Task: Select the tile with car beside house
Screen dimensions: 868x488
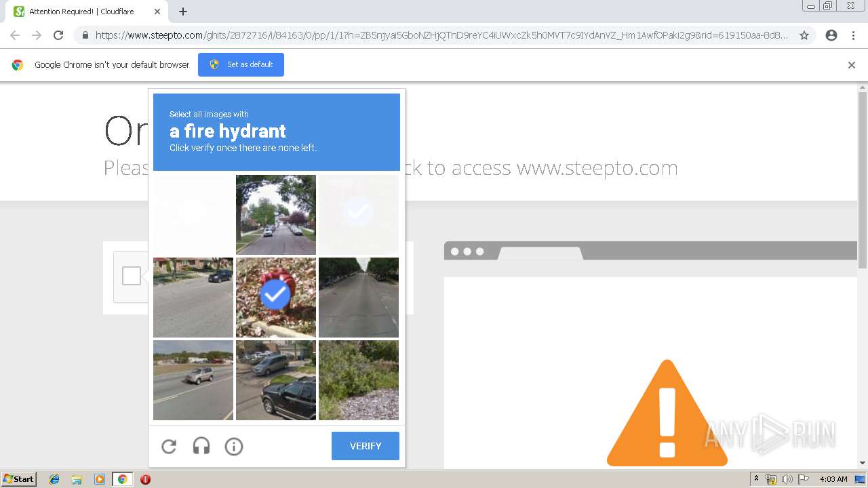Action: tap(193, 298)
